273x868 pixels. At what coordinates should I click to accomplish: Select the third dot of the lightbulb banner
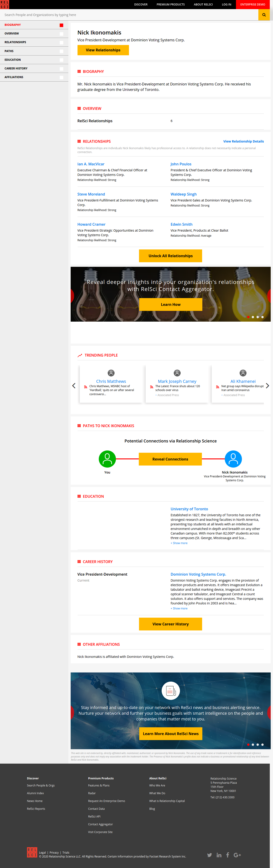[x=258, y=317]
